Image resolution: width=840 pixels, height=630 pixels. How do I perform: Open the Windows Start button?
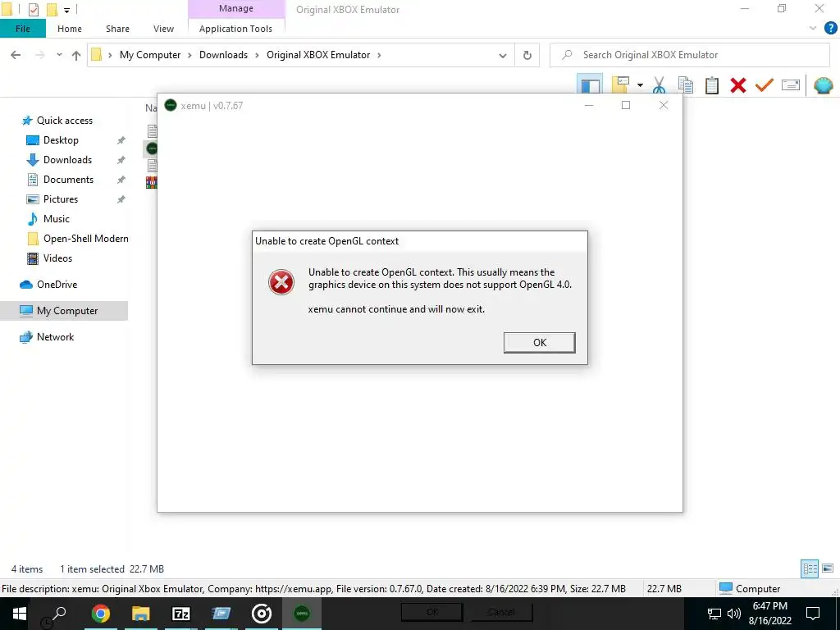click(20, 614)
